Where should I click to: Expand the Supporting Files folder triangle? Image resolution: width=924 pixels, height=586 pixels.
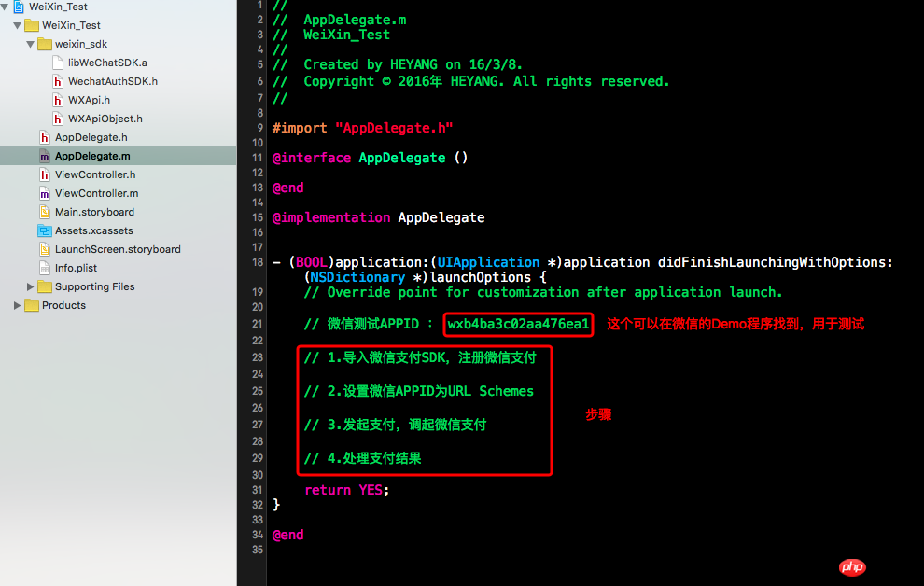point(31,286)
